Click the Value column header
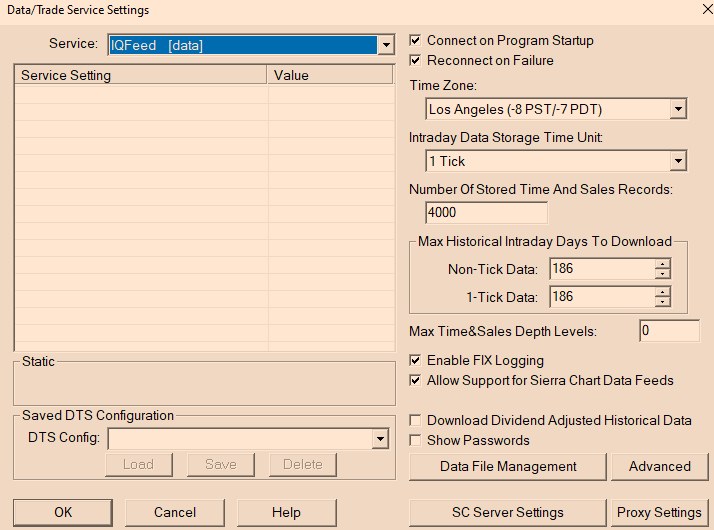Image resolution: width=714 pixels, height=530 pixels. coord(330,75)
